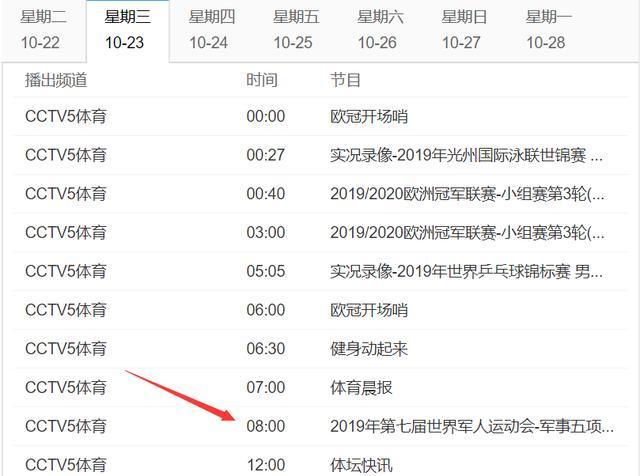Click the 07:00 time cell
The image size is (640, 476).
(266, 387)
